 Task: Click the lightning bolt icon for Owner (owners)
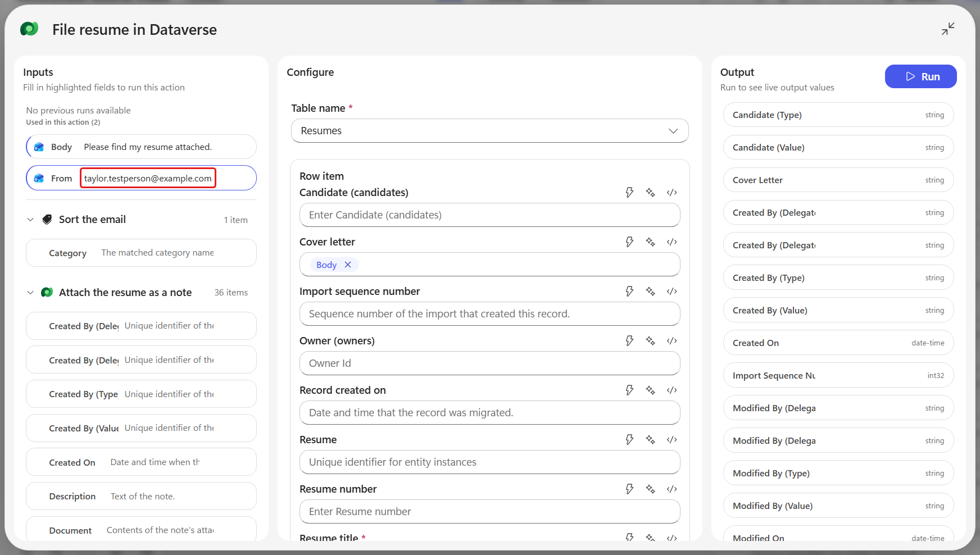(629, 341)
